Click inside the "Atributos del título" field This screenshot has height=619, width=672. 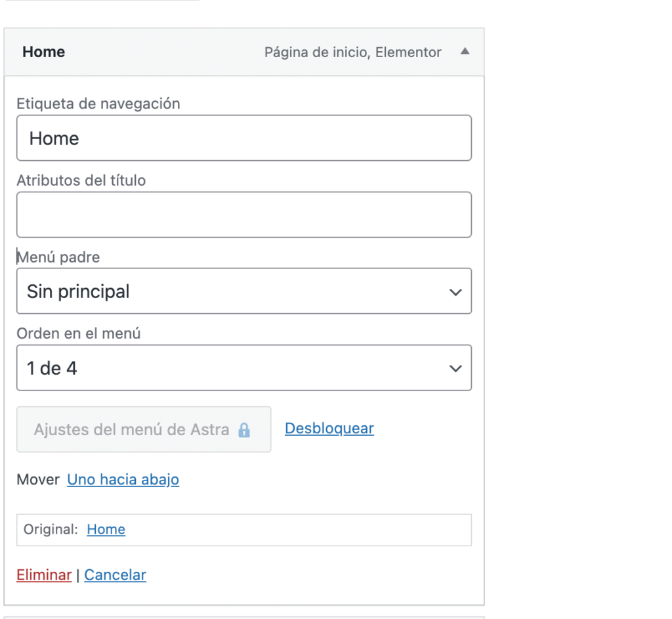click(x=244, y=214)
